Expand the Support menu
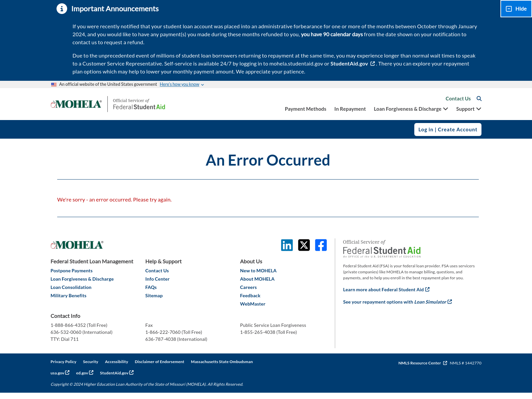This screenshot has width=532, height=399. (x=468, y=109)
